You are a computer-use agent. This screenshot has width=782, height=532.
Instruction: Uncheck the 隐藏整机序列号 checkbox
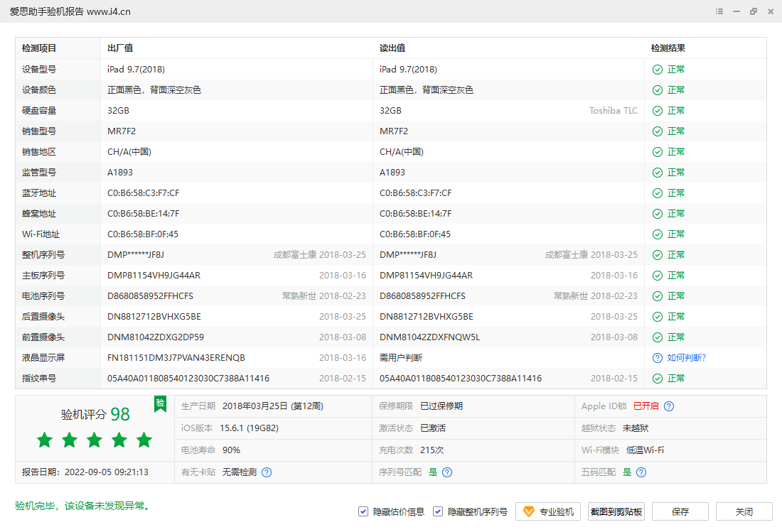click(438, 511)
